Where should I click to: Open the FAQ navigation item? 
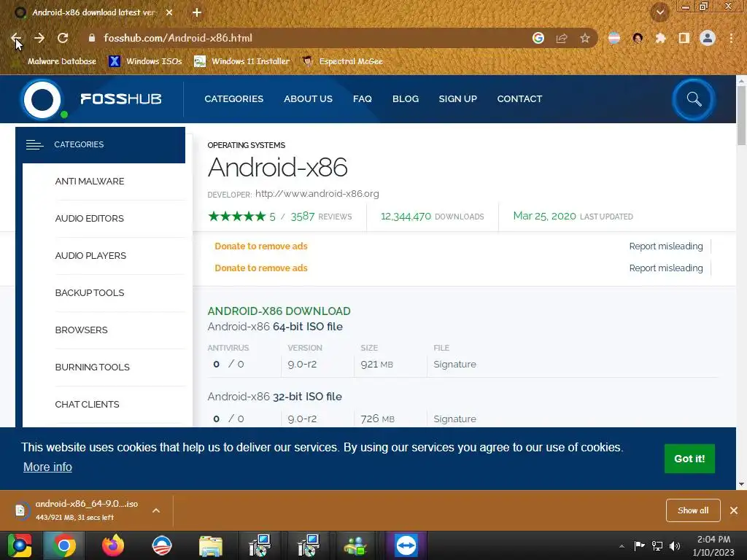point(362,99)
